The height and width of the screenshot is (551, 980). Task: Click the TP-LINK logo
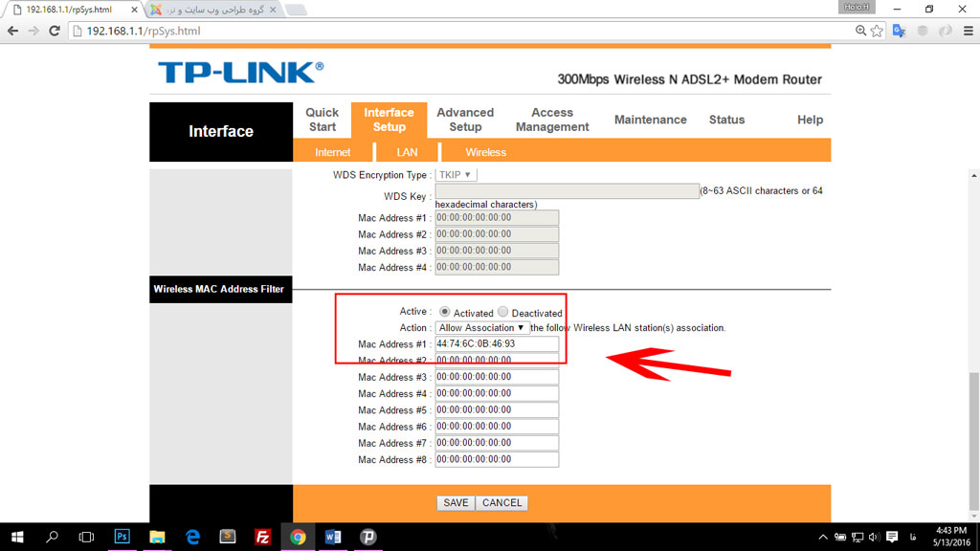click(240, 73)
